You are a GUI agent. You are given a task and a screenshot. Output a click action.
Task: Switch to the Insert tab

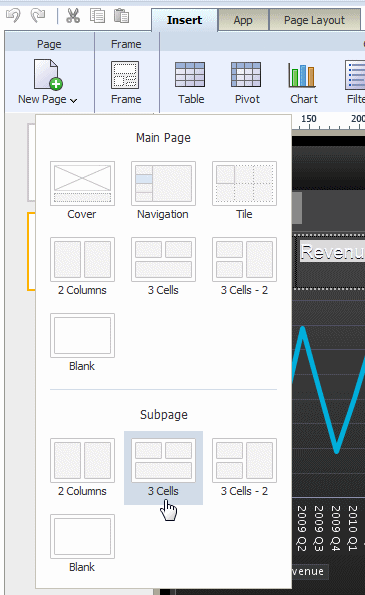click(x=184, y=20)
